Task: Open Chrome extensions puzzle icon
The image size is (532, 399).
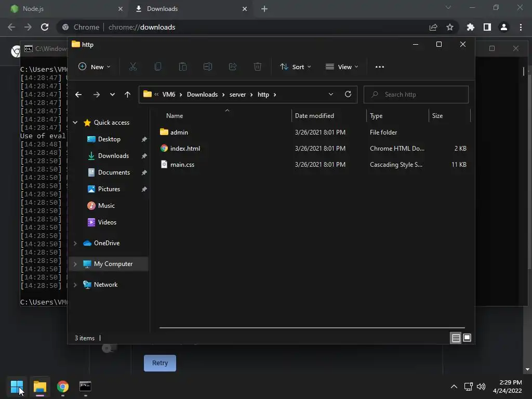Action: 471,27
